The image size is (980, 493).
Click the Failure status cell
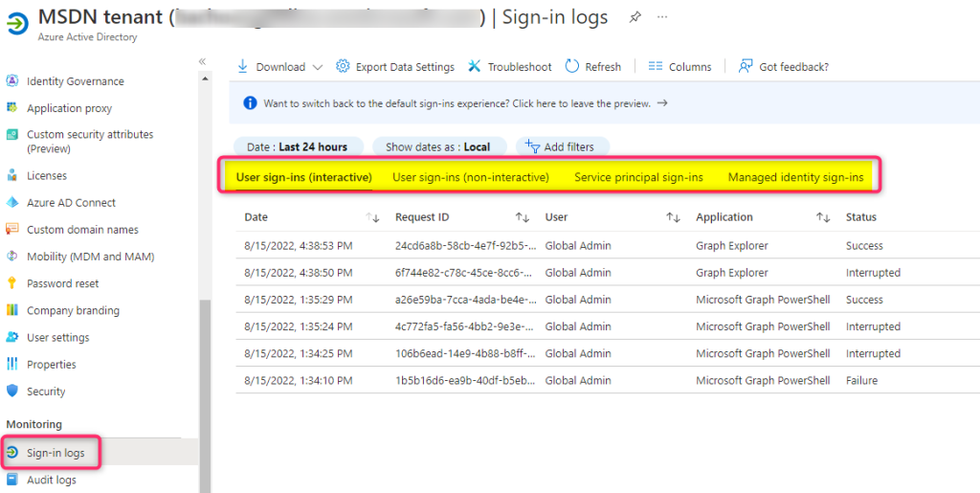pyautogui.click(x=861, y=381)
